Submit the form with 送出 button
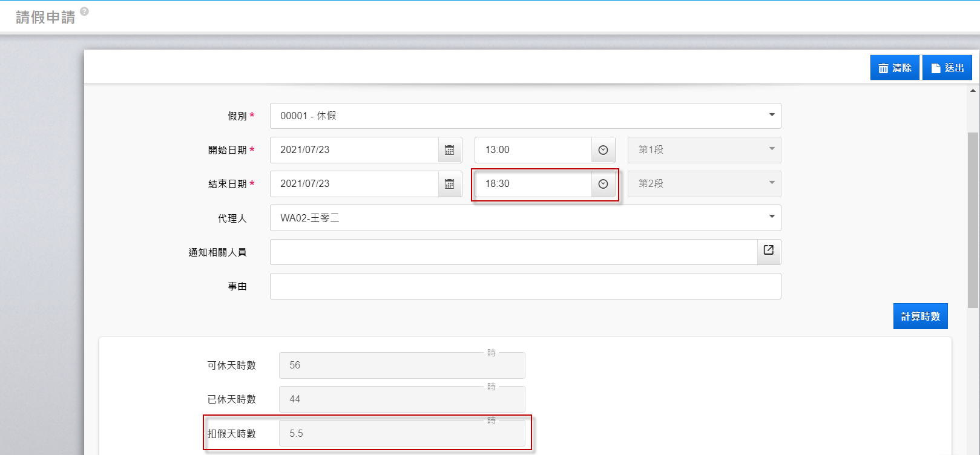 [x=947, y=68]
